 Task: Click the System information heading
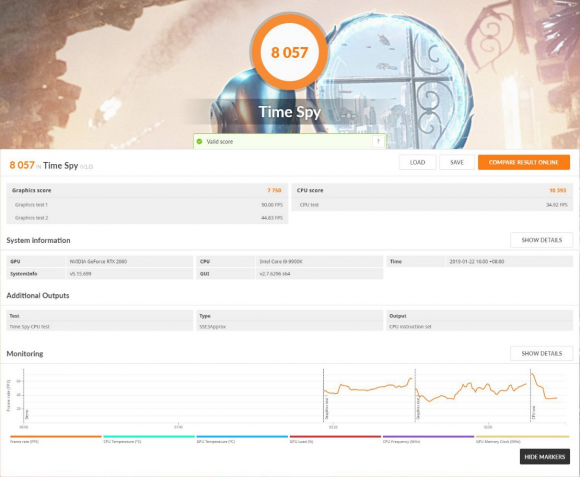click(x=38, y=240)
